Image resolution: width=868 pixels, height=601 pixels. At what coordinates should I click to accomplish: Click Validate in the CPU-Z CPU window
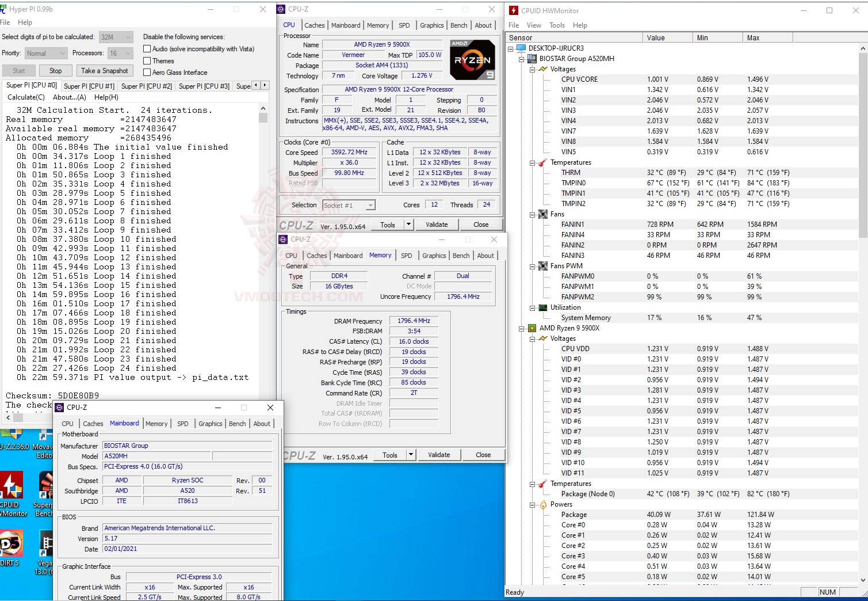[x=437, y=225]
